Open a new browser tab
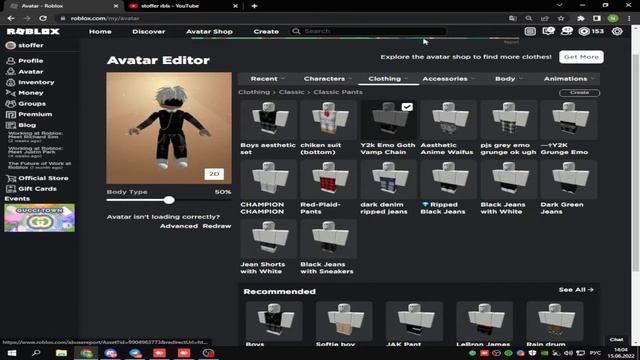The image size is (640, 360). click(254, 6)
